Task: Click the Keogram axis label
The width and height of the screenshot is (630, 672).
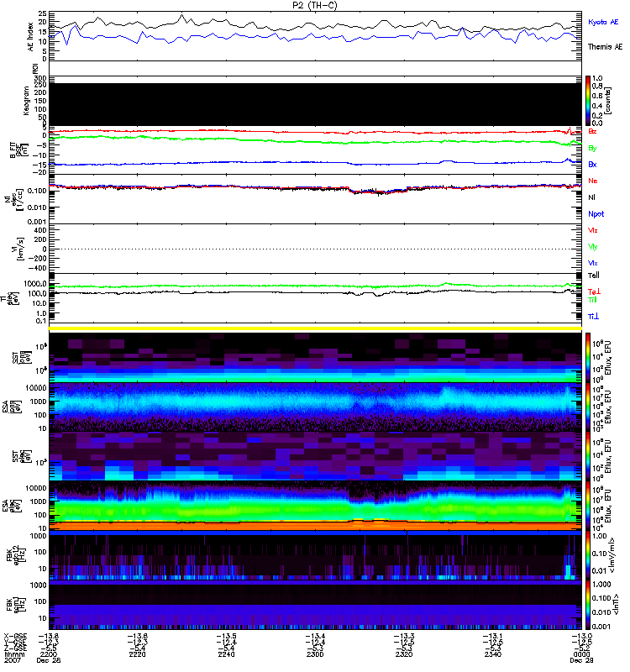Action: [x=26, y=100]
